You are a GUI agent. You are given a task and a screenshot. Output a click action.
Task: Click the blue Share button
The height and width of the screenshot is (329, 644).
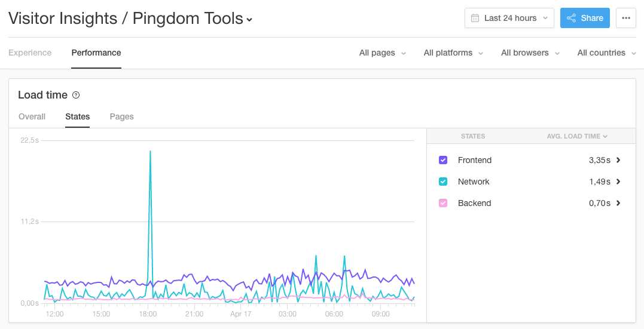585,18
